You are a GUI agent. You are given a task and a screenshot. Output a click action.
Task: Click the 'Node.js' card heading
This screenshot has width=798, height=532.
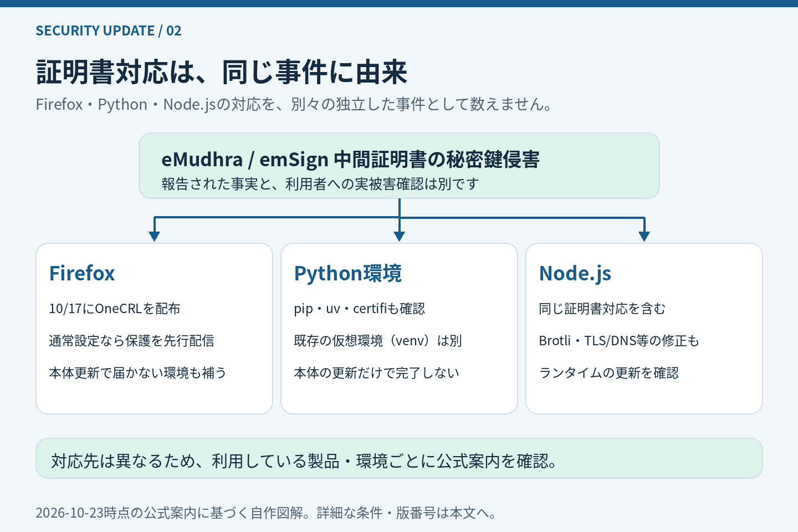575,273
